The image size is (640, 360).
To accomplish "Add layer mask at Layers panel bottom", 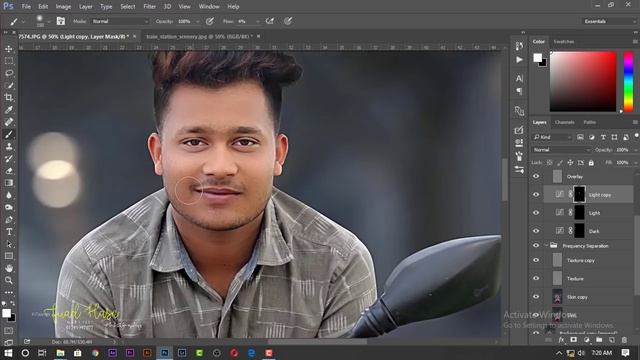I will click(573, 340).
